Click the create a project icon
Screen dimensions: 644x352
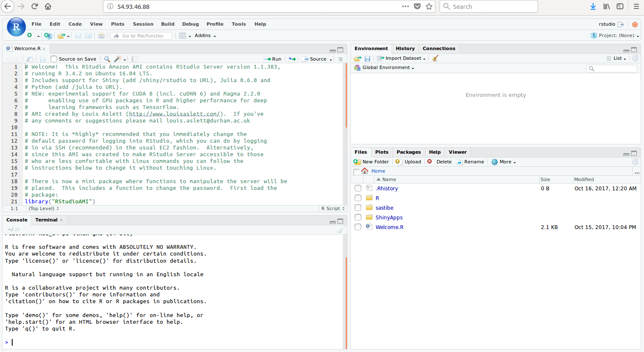(48, 36)
